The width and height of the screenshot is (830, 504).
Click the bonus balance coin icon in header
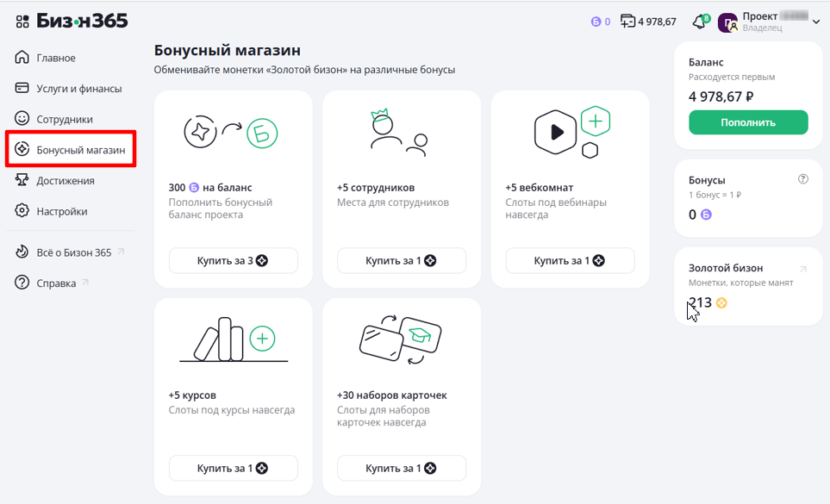coord(596,22)
